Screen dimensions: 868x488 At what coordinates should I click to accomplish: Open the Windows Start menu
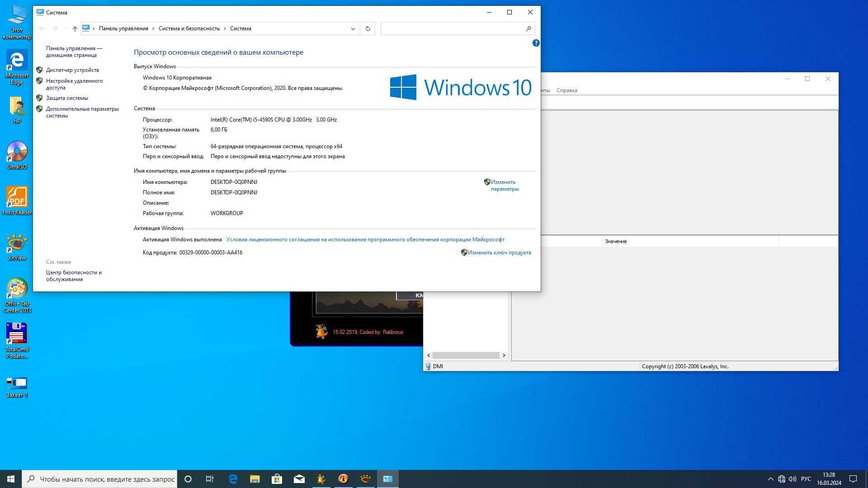[x=11, y=479]
